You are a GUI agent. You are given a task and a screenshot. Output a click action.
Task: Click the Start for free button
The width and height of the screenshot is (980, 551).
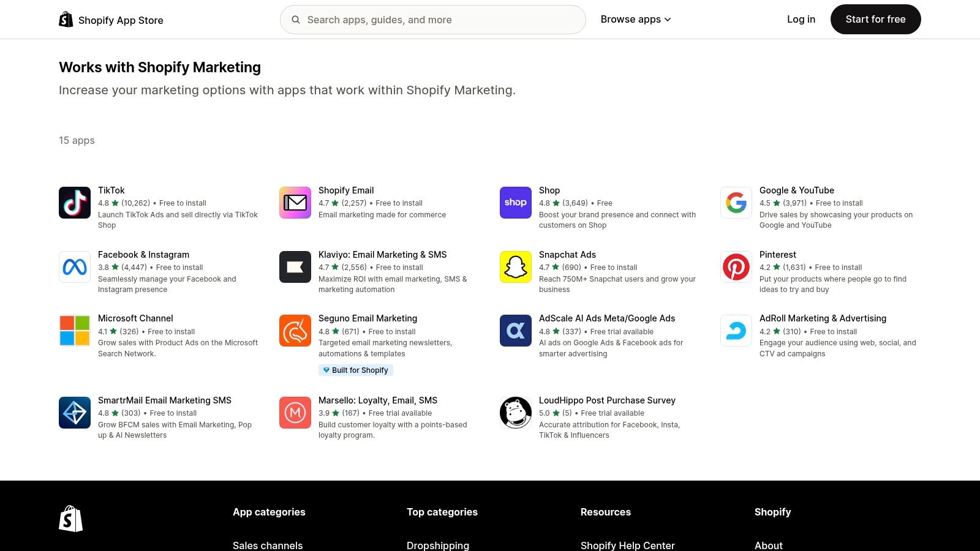[876, 20]
